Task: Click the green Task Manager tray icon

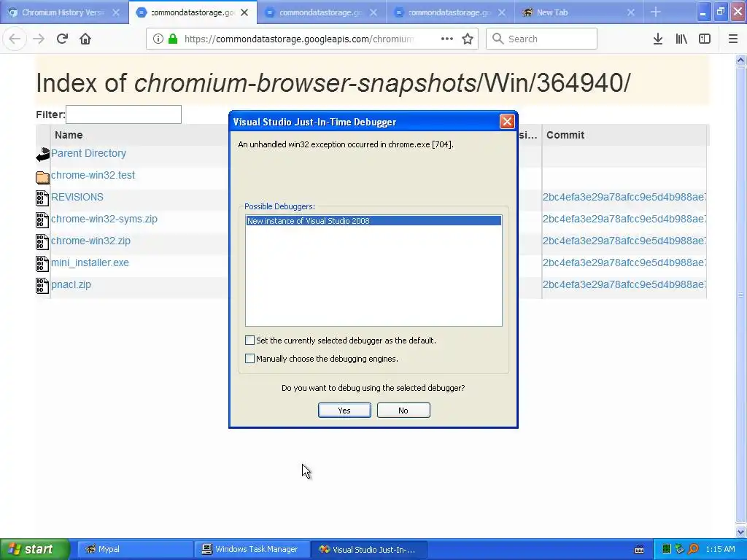Action: [x=667, y=550]
